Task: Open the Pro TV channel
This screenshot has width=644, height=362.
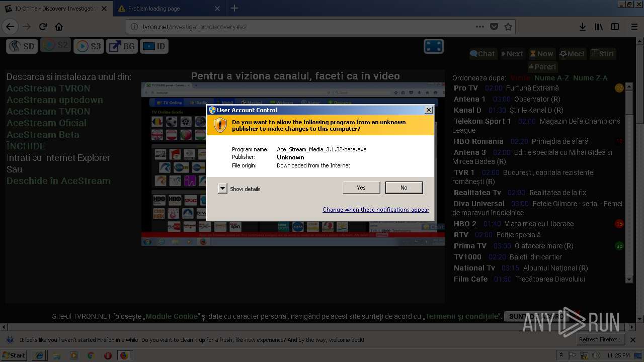Action: (x=466, y=88)
